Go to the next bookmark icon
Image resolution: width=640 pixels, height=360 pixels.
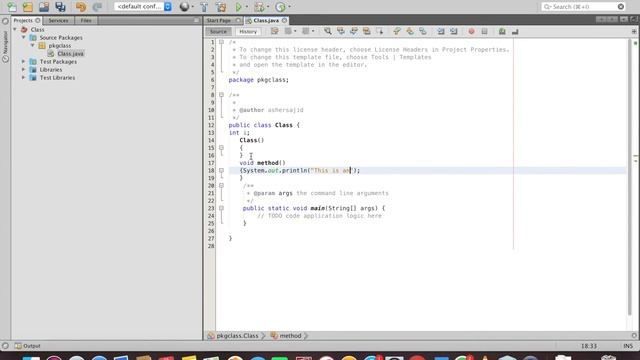pyautogui.click(x=410, y=31)
